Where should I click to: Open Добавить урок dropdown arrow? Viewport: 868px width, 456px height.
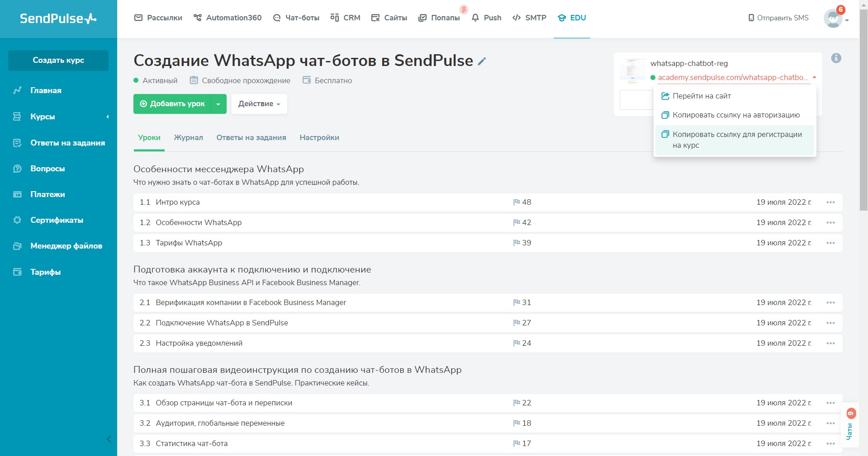[218, 103]
